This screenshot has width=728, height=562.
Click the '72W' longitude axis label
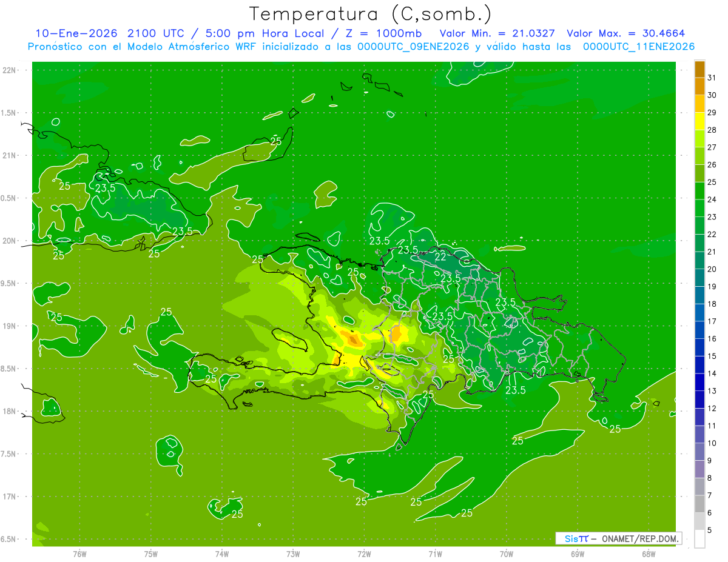pyautogui.click(x=364, y=554)
